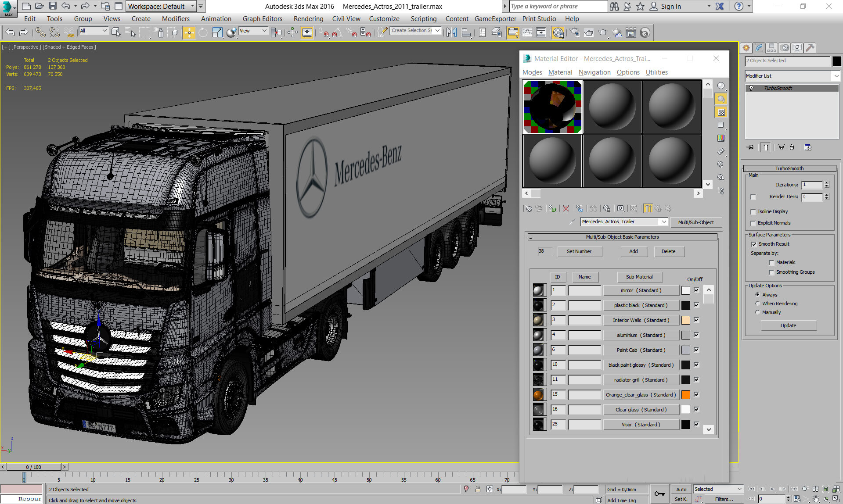Click the Delete sub-material button

(668, 251)
